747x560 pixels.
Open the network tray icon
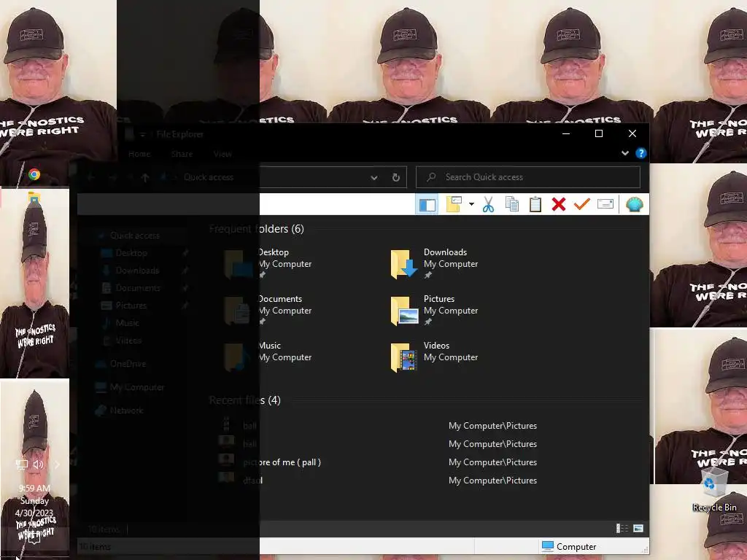[x=21, y=464]
